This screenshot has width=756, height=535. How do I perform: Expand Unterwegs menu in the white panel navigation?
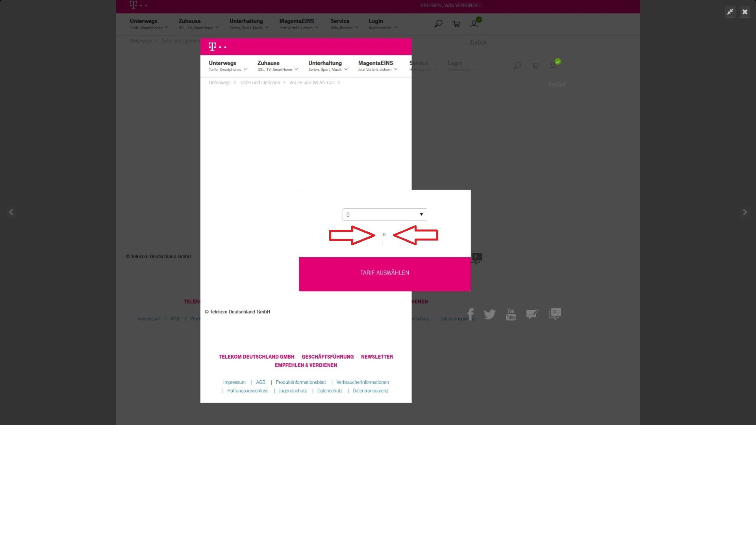228,66
